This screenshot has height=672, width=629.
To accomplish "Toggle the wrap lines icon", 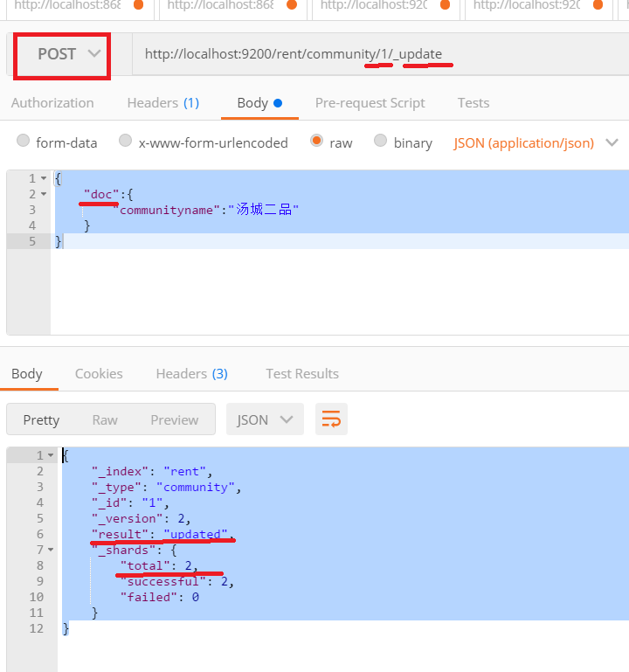I will (331, 419).
